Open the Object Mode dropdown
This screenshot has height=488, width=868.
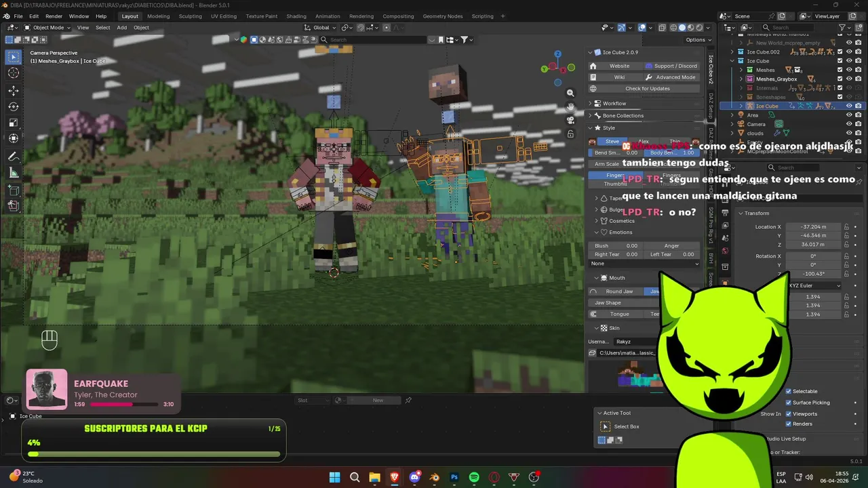pos(47,28)
